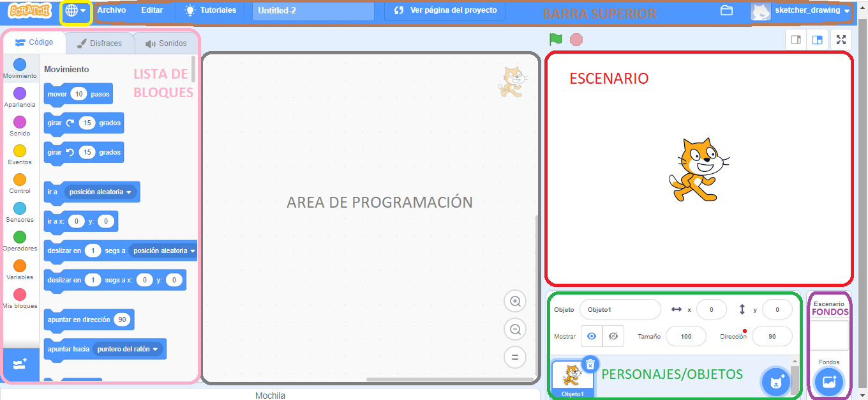868x400 pixels.
Task: Select the Eventos block category
Action: (x=20, y=153)
